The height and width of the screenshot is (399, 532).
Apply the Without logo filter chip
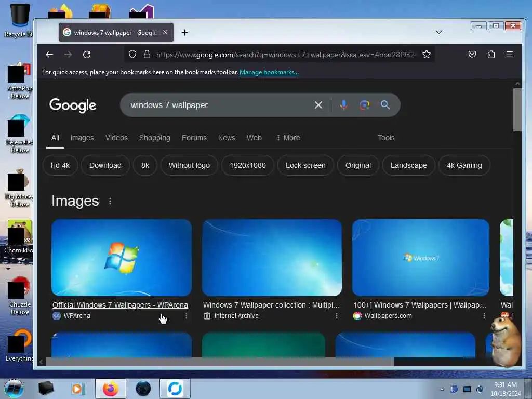tap(189, 165)
